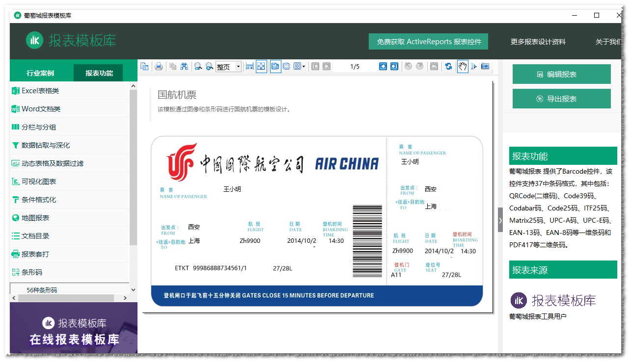Toggle the hand pan tool
This screenshot has width=632, height=364.
tap(463, 66)
